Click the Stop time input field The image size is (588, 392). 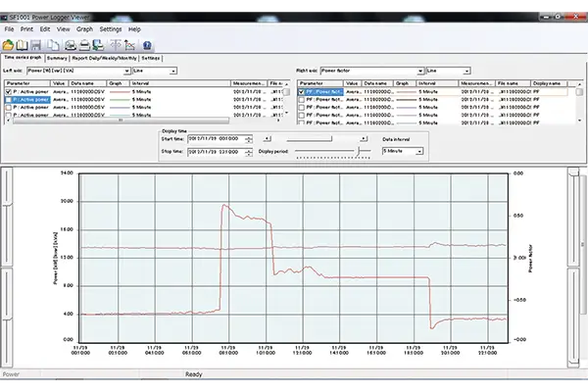[x=217, y=152]
